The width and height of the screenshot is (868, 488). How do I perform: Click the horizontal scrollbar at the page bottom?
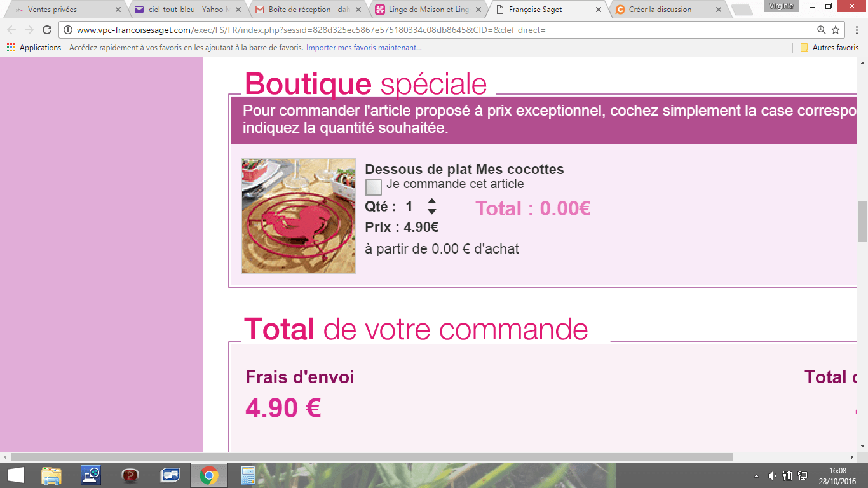pyautogui.click(x=372, y=457)
